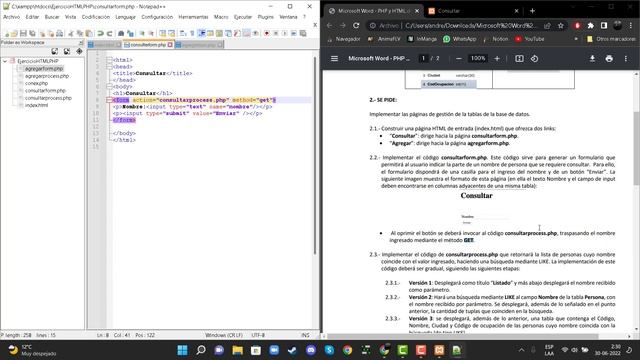
Task: Open PDF viewer more actions menu
Action: (626, 58)
